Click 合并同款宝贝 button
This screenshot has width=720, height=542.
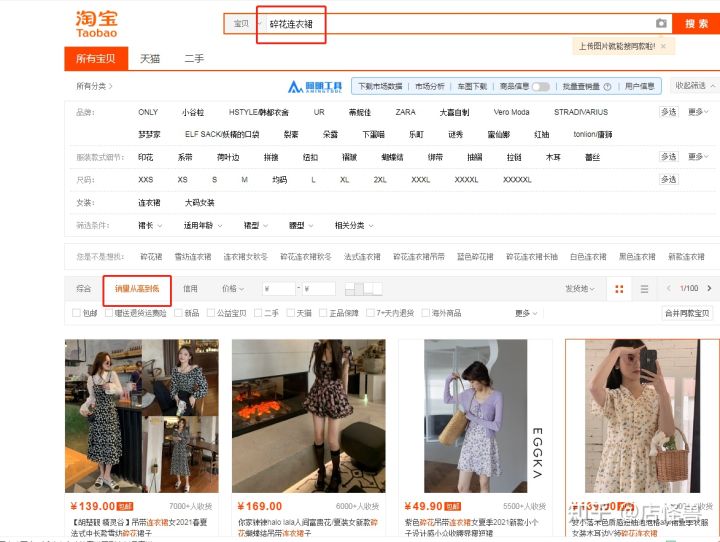[687, 313]
